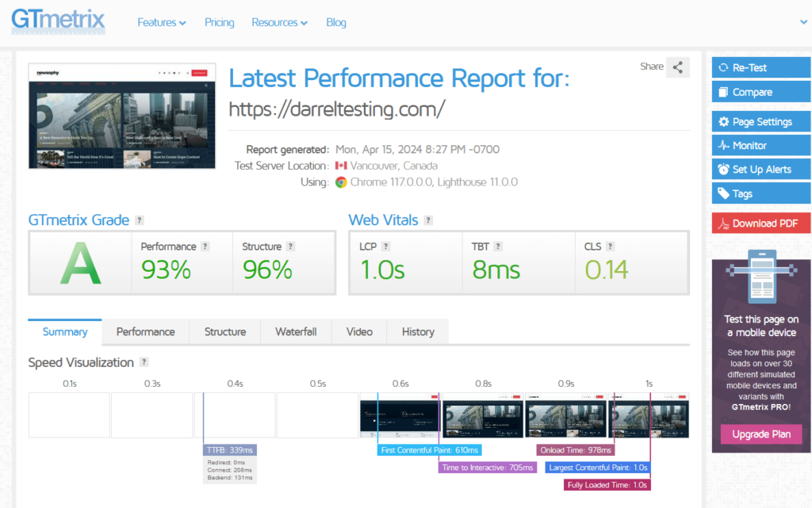Image resolution: width=812 pixels, height=508 pixels.
Task: Click the Monitor button
Action: (761, 145)
